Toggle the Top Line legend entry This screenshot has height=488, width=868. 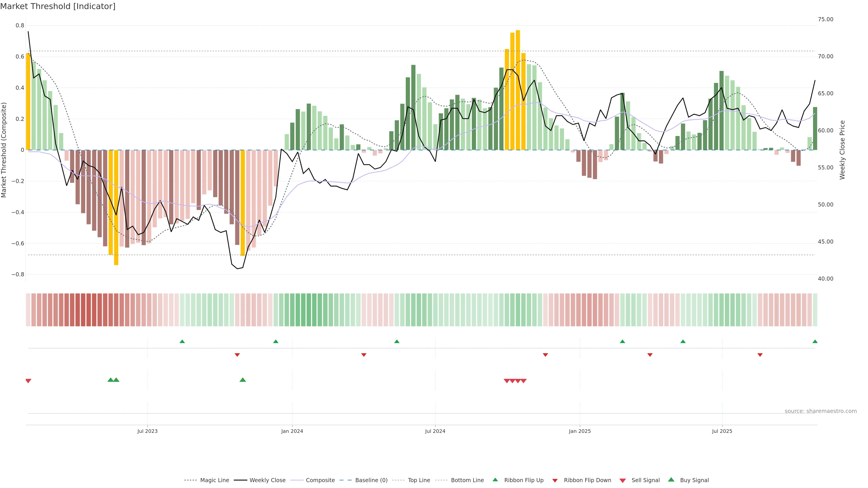(x=419, y=480)
